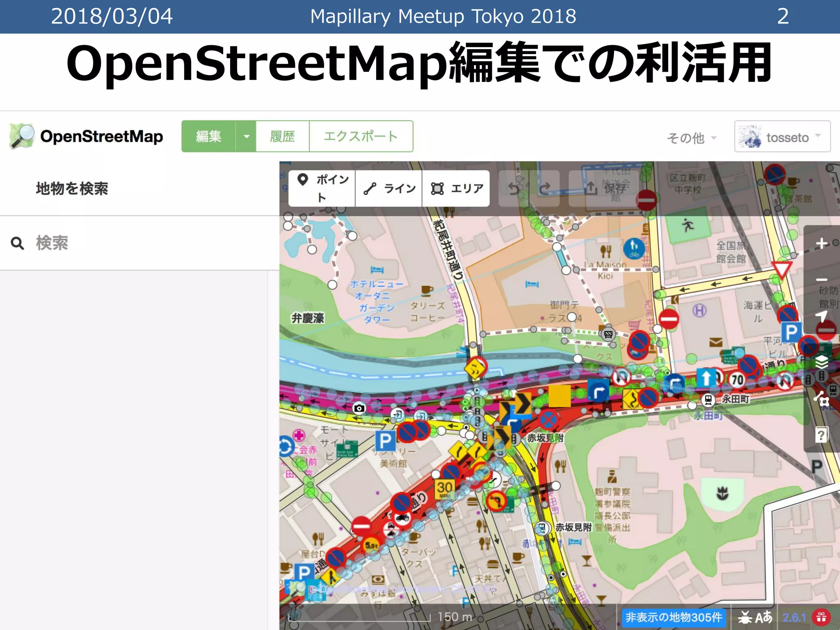Zoom out with the minus button
Viewport: 840px width, 630px height.
(821, 280)
